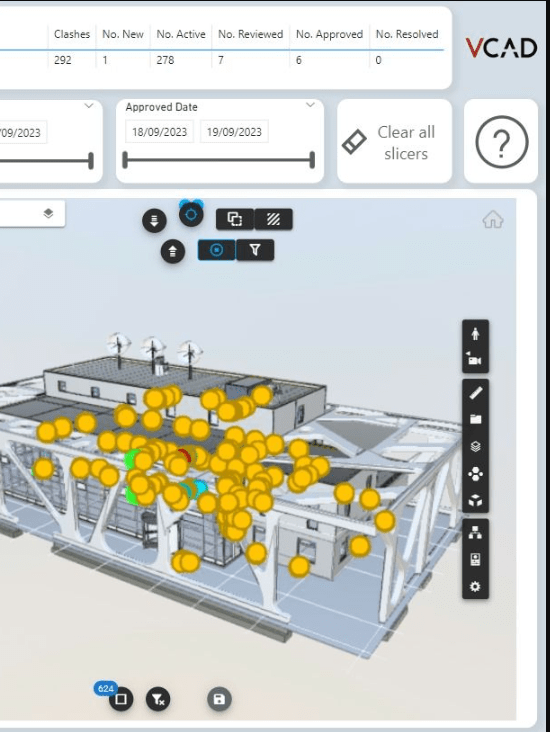The height and width of the screenshot is (732, 550).
Task: Reset view with the home icon
Action: point(493,219)
